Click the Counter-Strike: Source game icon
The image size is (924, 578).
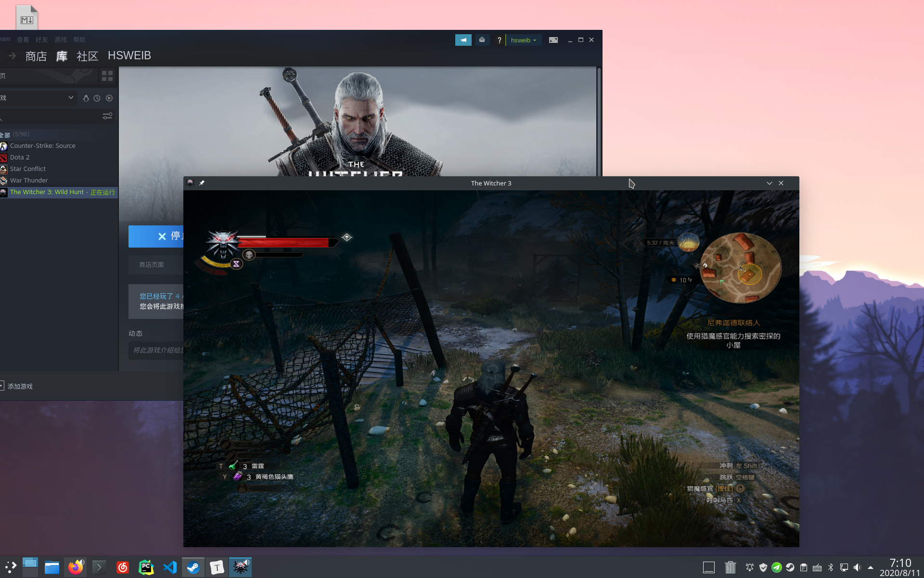(4, 146)
